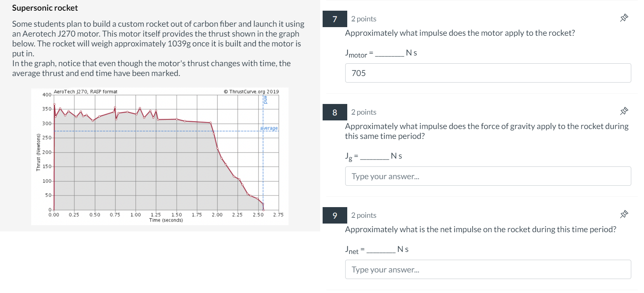The width and height of the screenshot is (644, 293).
Task: Click the Time (seconds) axis label
Action: [166, 220]
